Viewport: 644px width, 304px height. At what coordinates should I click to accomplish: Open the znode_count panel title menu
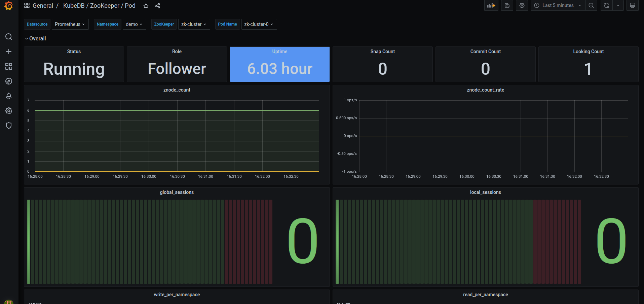[177, 90]
